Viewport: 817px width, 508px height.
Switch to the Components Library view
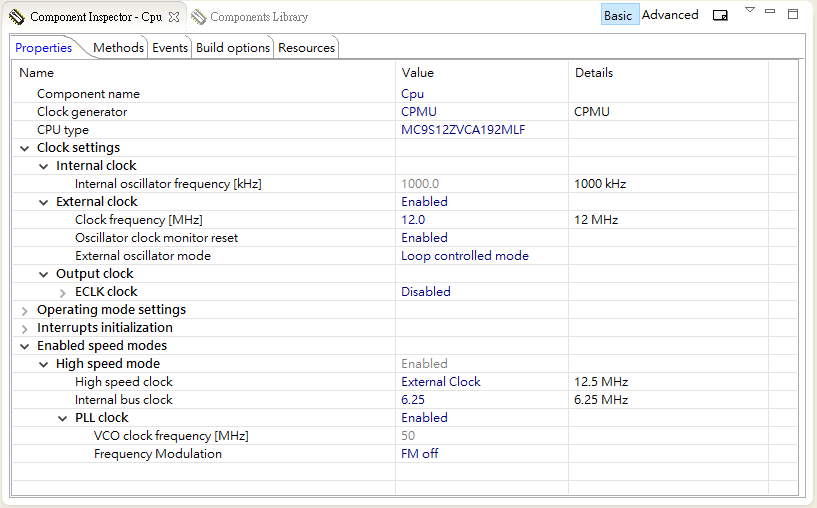tap(258, 17)
